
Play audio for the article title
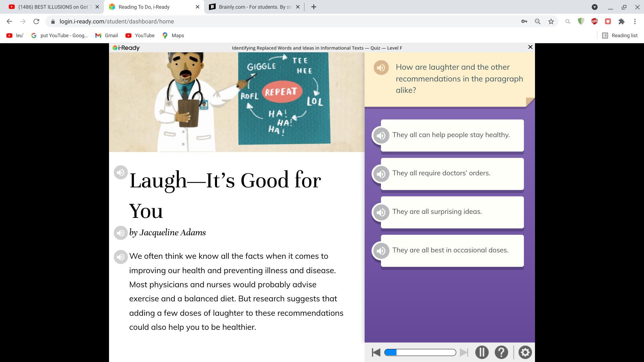click(121, 172)
